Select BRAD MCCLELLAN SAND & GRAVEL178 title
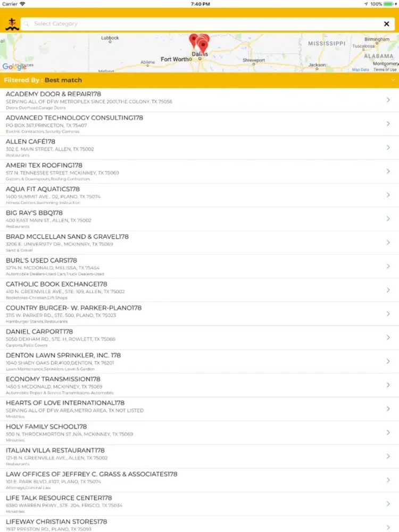This screenshot has width=399, height=532. [67, 237]
